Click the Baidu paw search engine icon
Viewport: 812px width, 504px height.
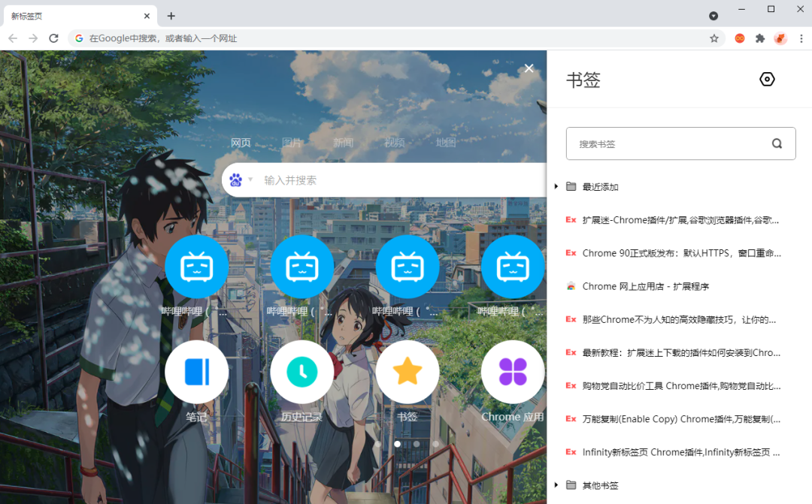pos(236,180)
